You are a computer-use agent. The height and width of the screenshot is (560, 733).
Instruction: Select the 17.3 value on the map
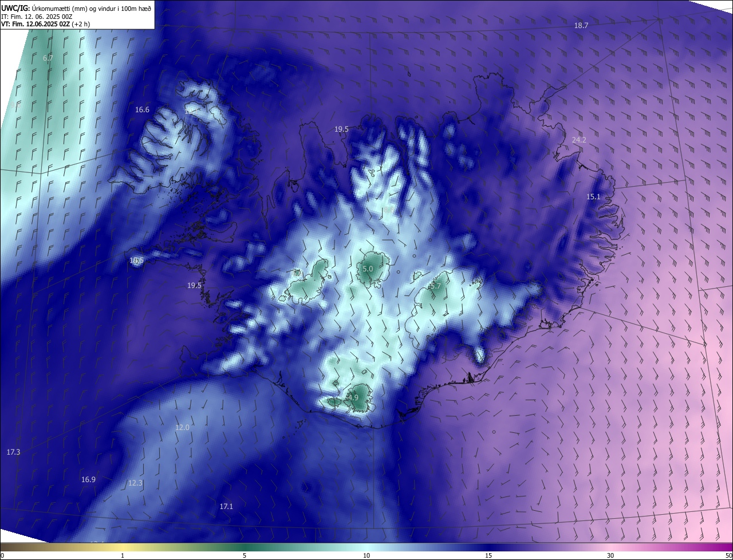[x=13, y=452]
